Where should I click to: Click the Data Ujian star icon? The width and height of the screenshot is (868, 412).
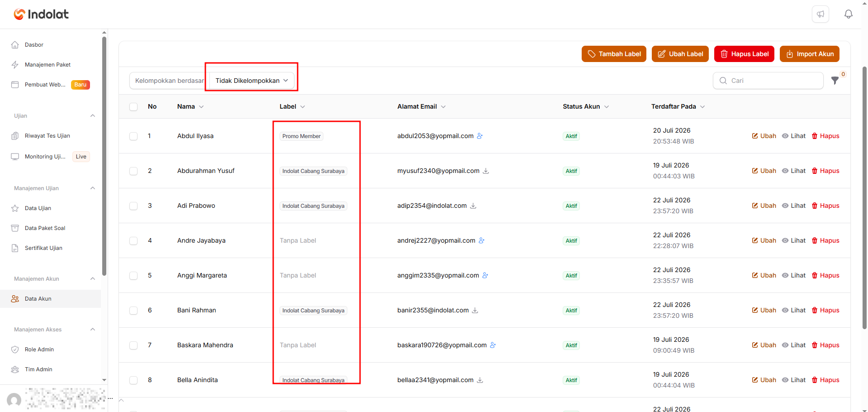(x=15, y=208)
